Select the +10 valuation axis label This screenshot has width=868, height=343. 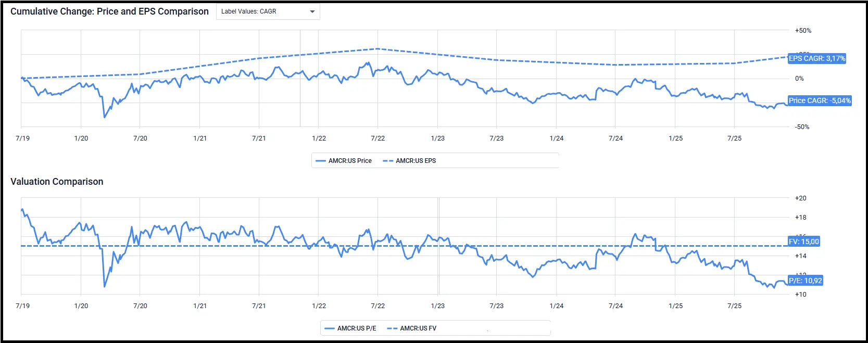click(800, 295)
